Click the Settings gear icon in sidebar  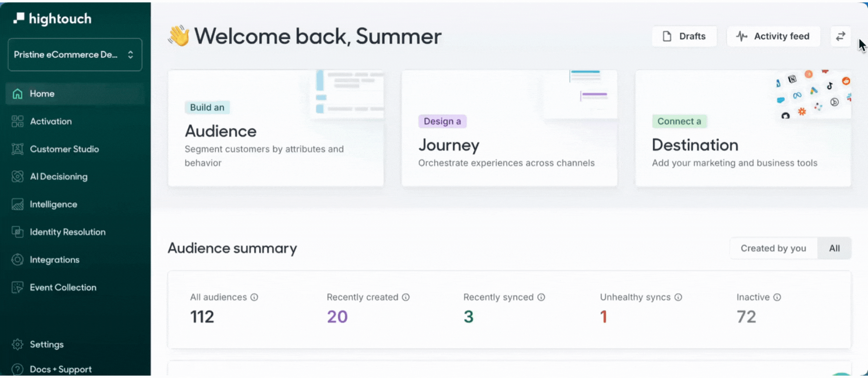click(x=17, y=345)
